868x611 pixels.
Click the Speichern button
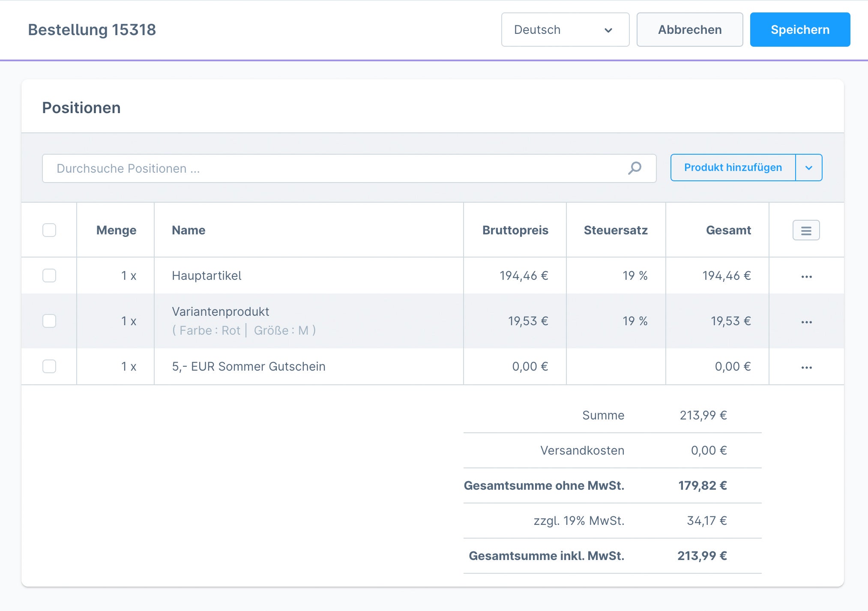click(x=800, y=30)
